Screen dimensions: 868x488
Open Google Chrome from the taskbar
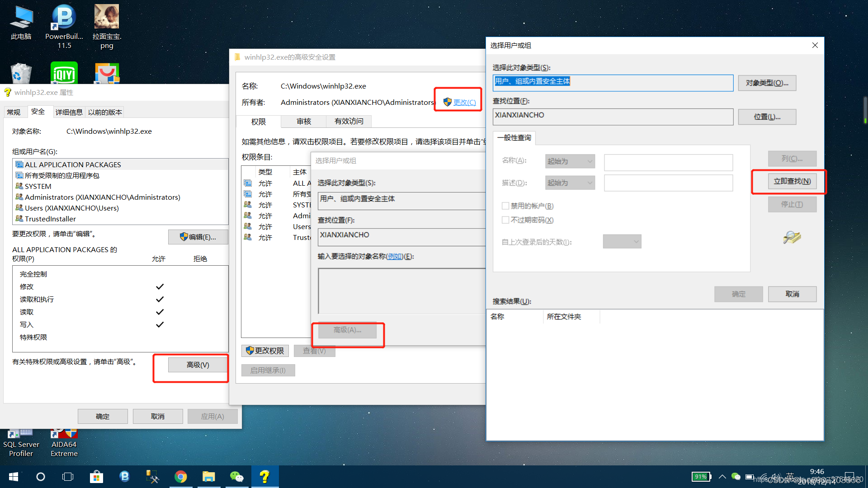coord(181,476)
